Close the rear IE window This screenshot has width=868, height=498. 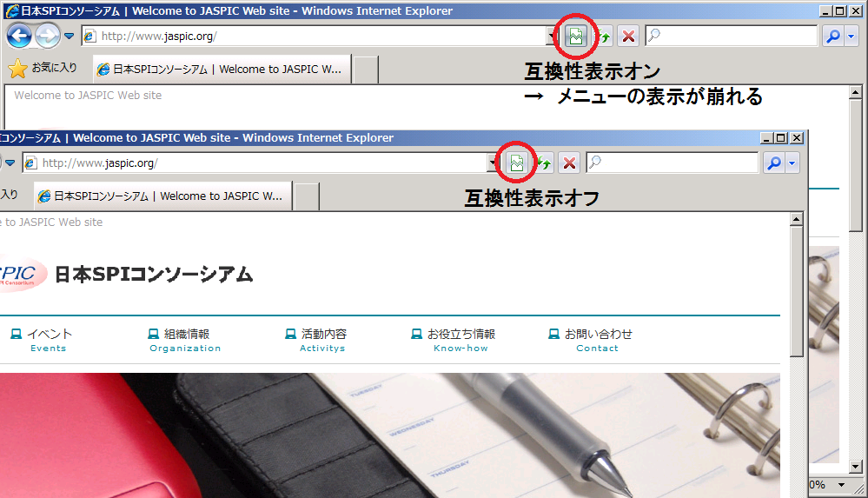click(856, 11)
